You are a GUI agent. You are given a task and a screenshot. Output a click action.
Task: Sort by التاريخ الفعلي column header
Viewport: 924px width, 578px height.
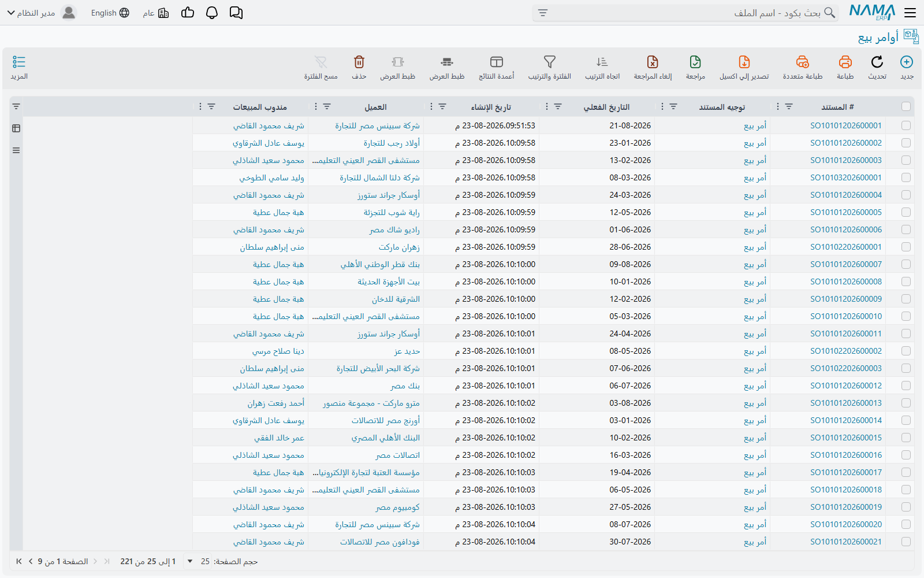[606, 107]
